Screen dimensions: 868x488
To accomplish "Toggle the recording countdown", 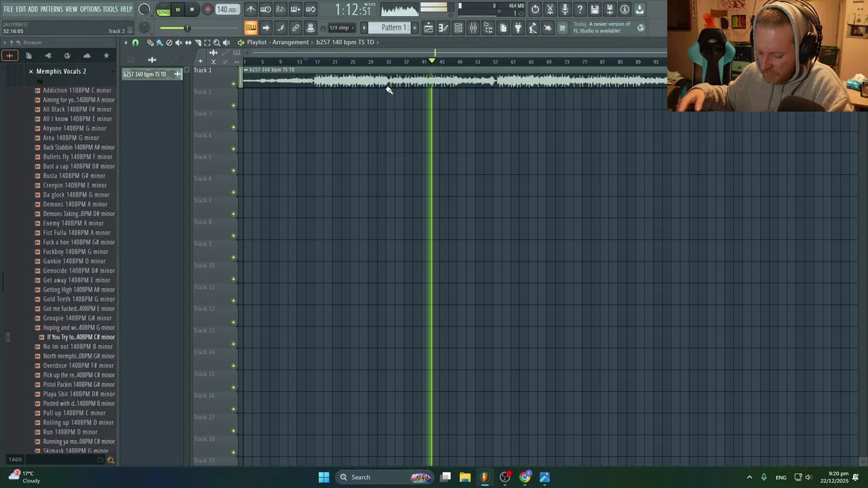I will pyautogui.click(x=280, y=9).
